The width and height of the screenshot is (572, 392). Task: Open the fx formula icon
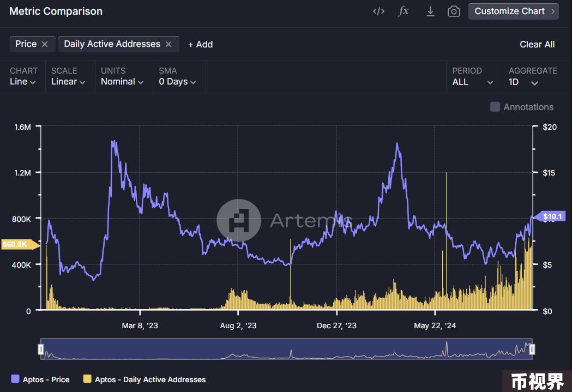(403, 11)
